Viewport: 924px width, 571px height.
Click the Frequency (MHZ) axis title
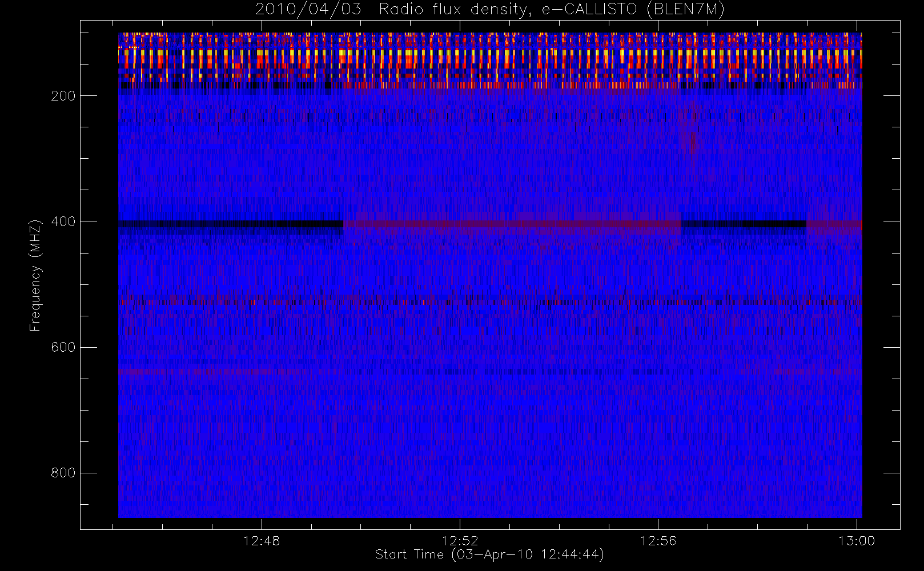(x=35, y=275)
